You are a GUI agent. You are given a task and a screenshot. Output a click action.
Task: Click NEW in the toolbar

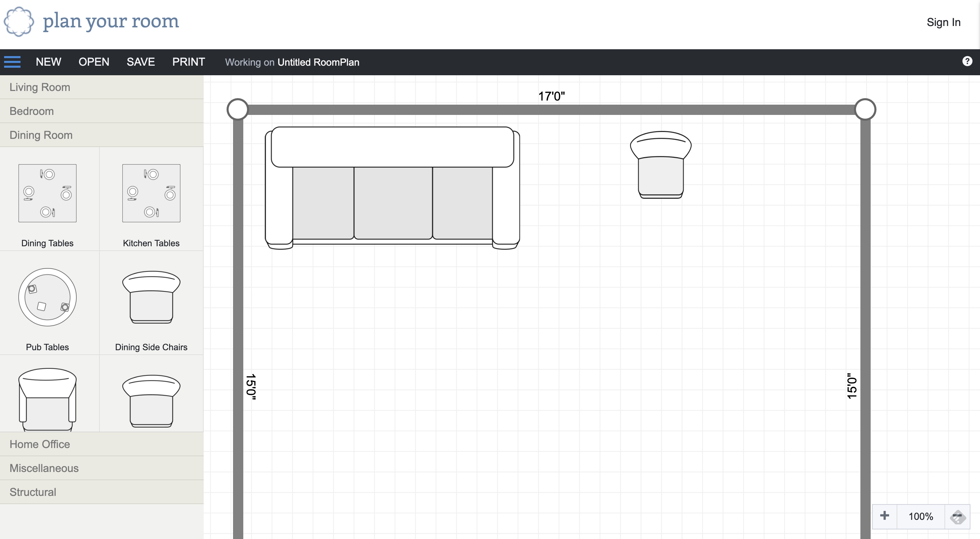coord(48,62)
